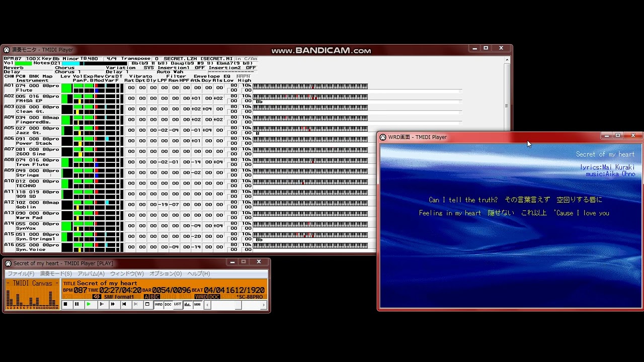The width and height of the screenshot is (644, 362).
Task: Click the GS logo indicator
Action: point(97,297)
